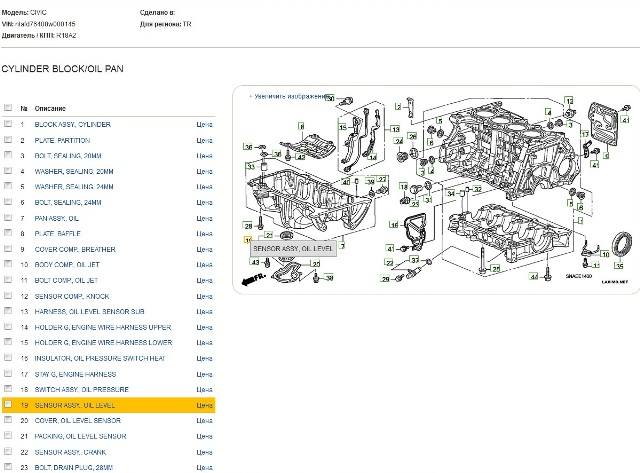The image size is (640, 473).
Task: Select checkbox of SENSOR COMP., KNOCK row
Action: click(x=8, y=295)
